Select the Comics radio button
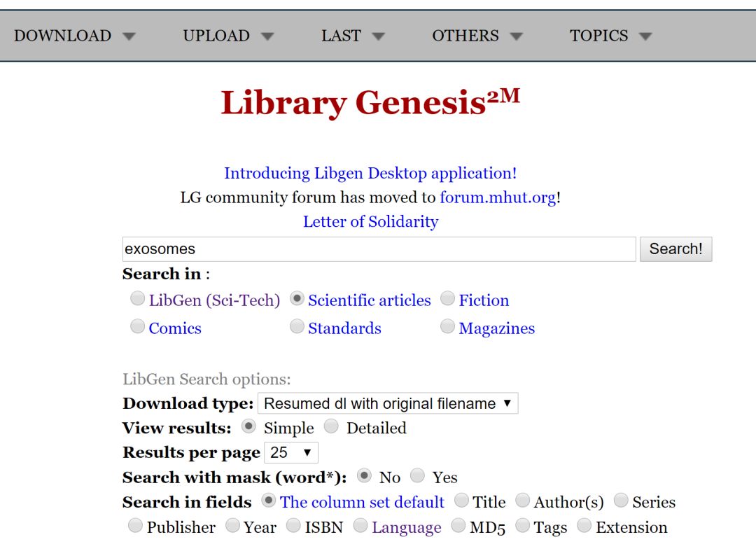The height and width of the screenshot is (551, 756). pyautogui.click(x=137, y=326)
